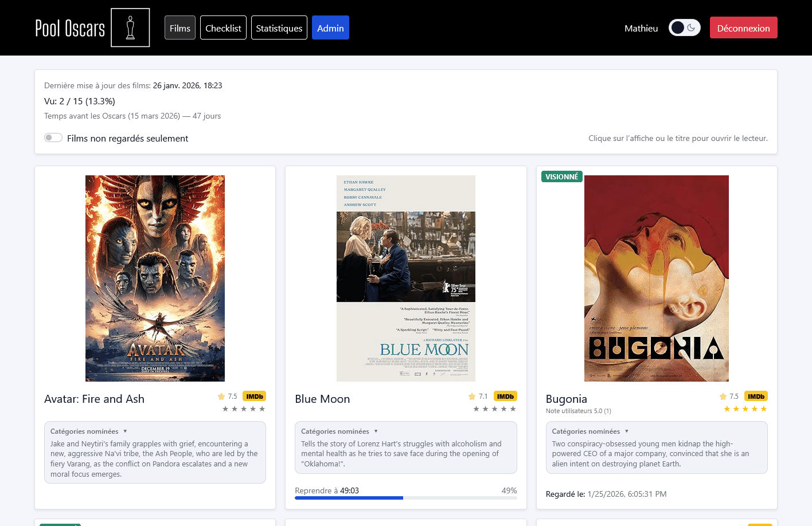Click the IMDb badge on Avatar card
The height and width of the screenshot is (526, 812).
(254, 396)
